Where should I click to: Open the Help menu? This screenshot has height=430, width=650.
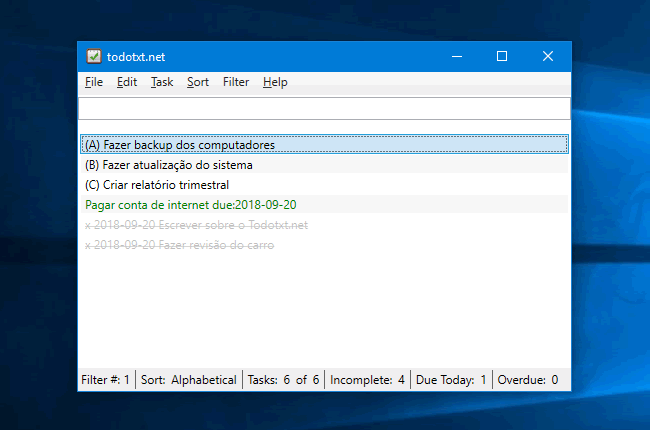[275, 82]
